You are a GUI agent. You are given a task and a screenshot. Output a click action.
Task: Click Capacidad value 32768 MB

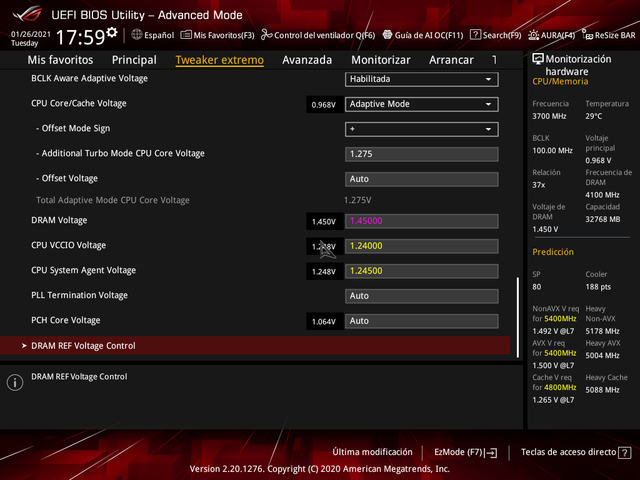[x=603, y=220]
